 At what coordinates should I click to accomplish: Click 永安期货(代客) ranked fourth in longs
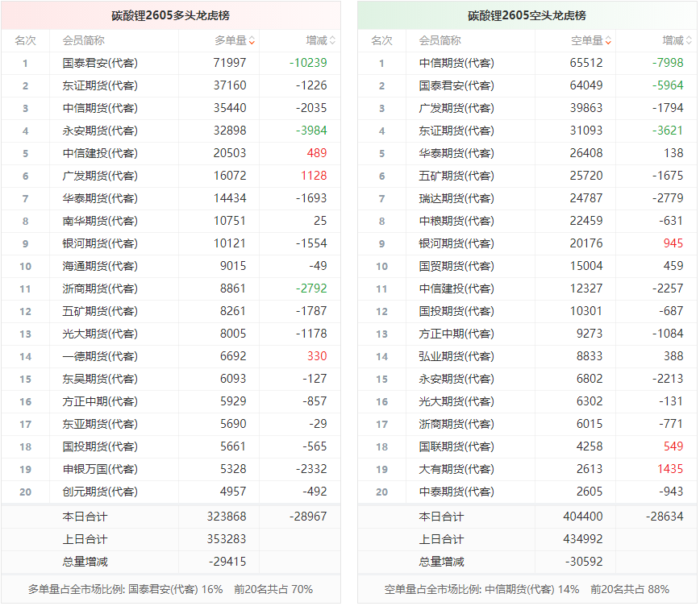[x=100, y=131]
